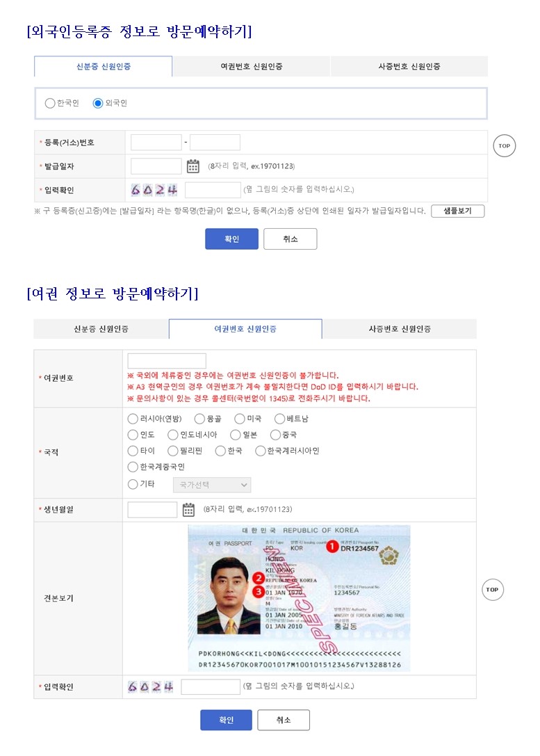Choose 한국계러시아인 nationality option
The width and height of the screenshot is (540, 756).
[261, 451]
